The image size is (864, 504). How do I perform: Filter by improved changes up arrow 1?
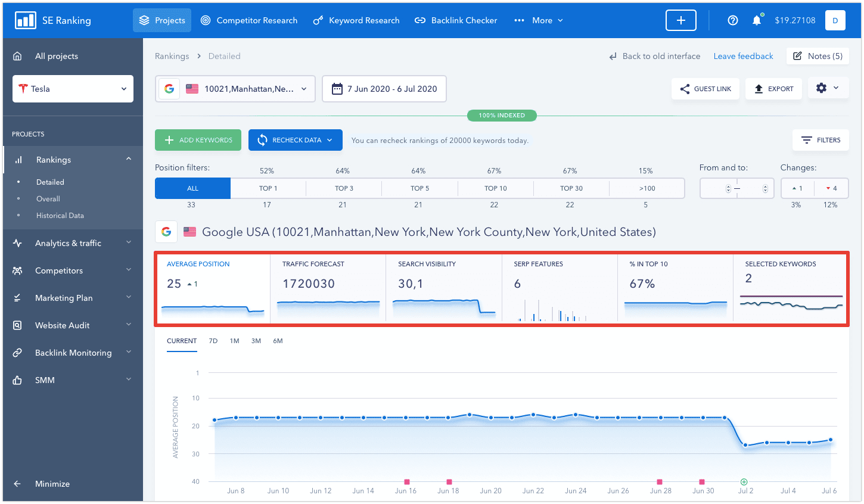pos(797,188)
